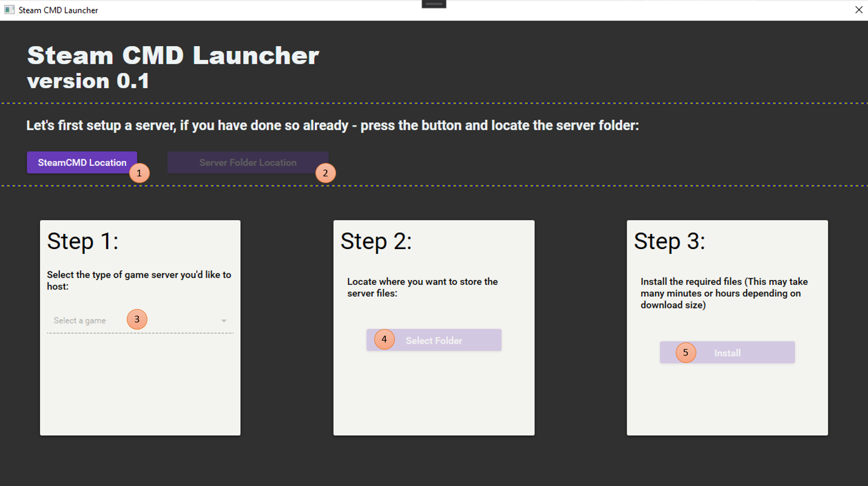The height and width of the screenshot is (486, 868).
Task: Click "Locate where you want to store" text
Action: (x=422, y=287)
